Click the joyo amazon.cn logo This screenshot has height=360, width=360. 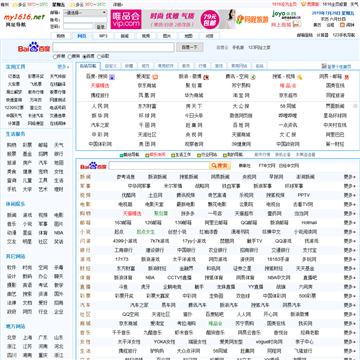(287, 19)
